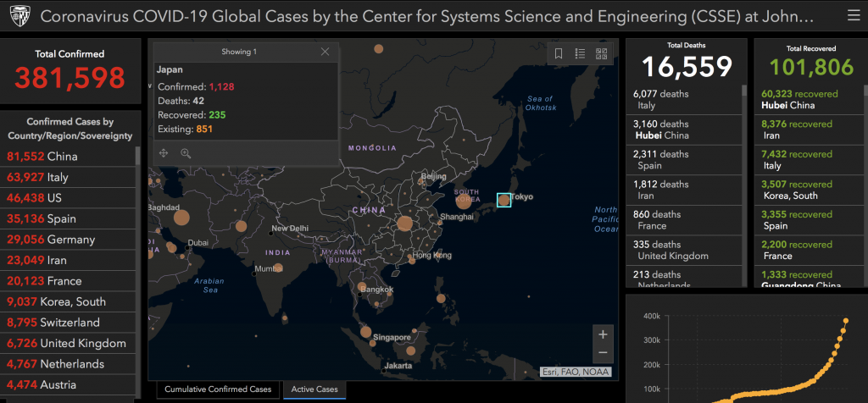Select Iran in confirmed cases list
Image resolution: width=868 pixels, height=403 pixels.
pyautogui.click(x=68, y=261)
